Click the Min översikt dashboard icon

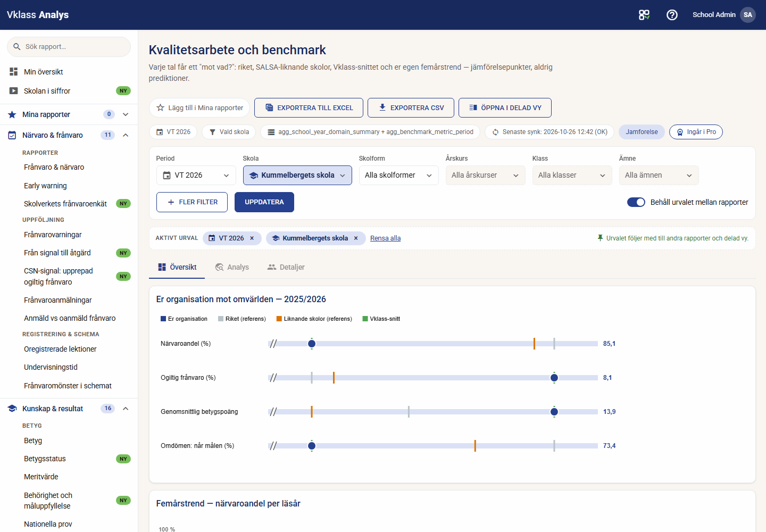click(14, 71)
